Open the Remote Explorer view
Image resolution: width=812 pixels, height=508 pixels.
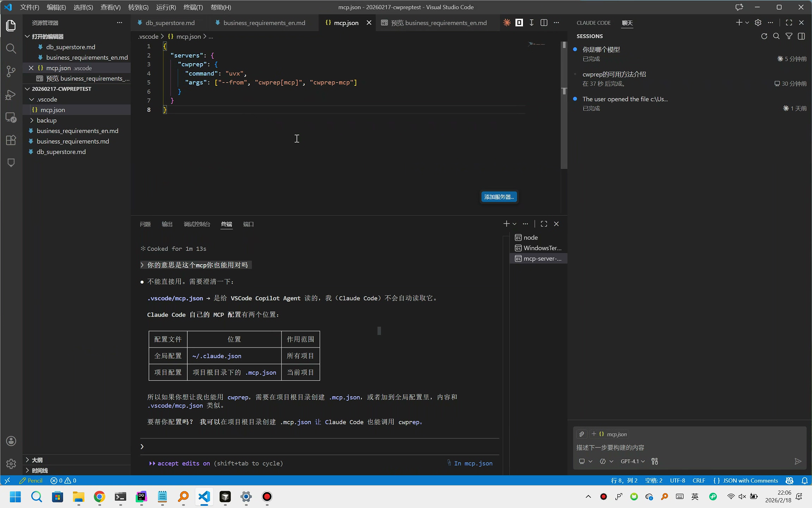(11, 117)
